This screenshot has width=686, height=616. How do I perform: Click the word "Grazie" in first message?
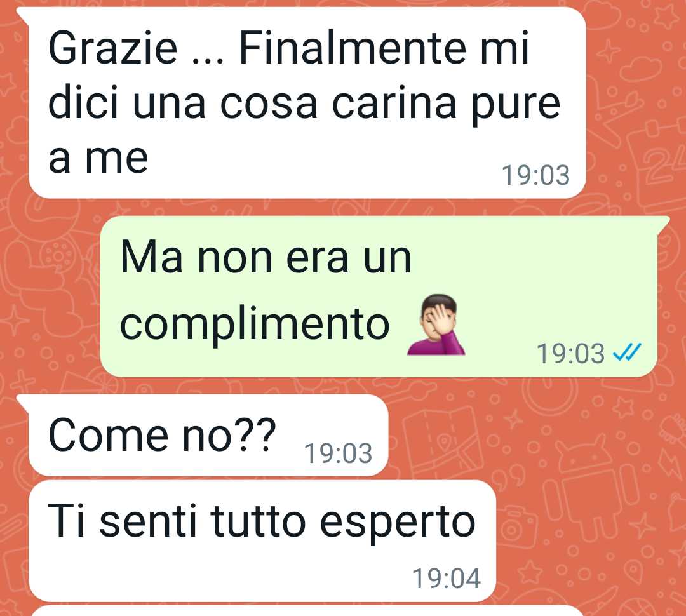113,48
